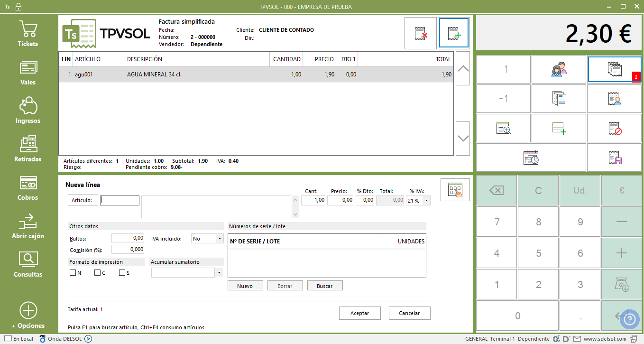Select the AGUA MINERAL 34 cl. line
Screen dimensions: 644x344
coord(256,74)
